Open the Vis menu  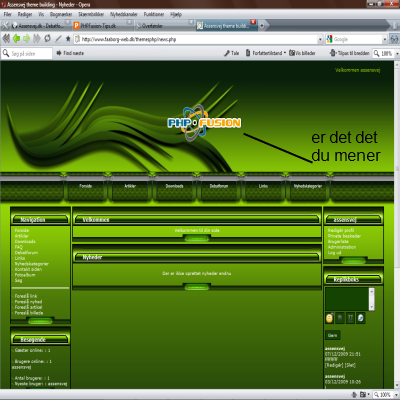[41, 14]
